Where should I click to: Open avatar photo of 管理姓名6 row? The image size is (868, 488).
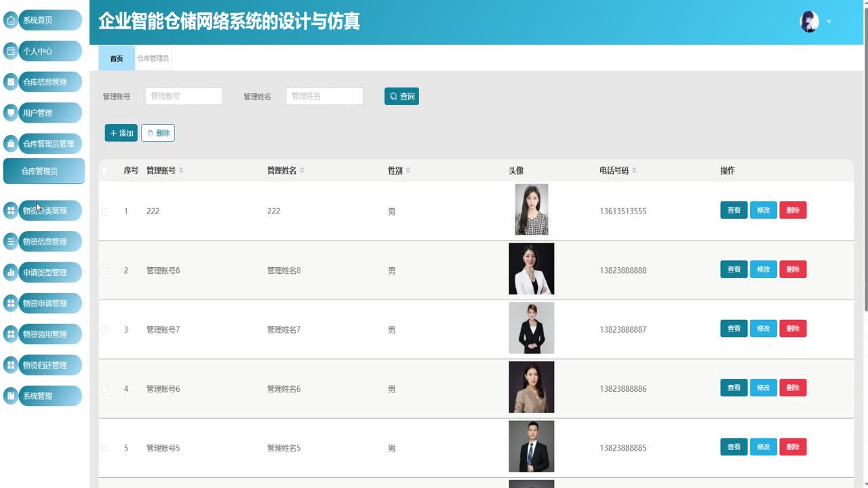532,387
